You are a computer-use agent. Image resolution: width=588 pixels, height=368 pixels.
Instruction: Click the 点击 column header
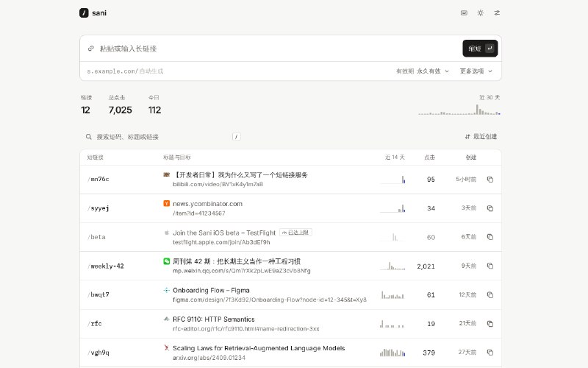[430, 158]
